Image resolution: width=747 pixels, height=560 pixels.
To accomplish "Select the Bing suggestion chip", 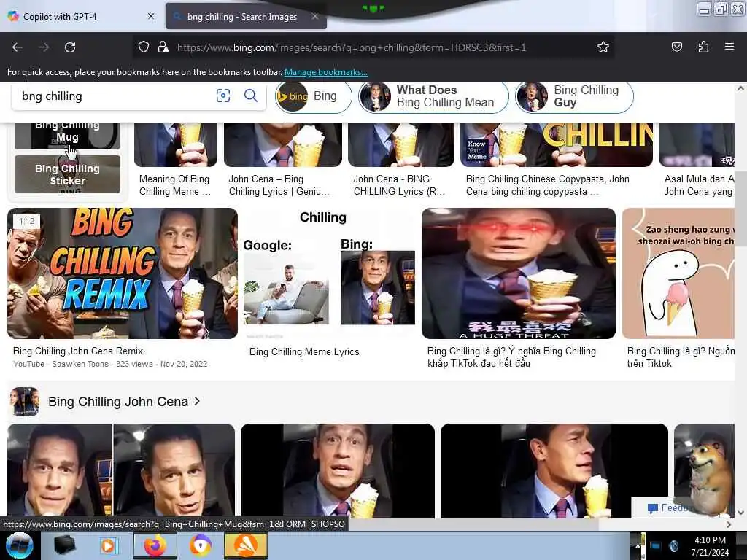I will coord(314,97).
